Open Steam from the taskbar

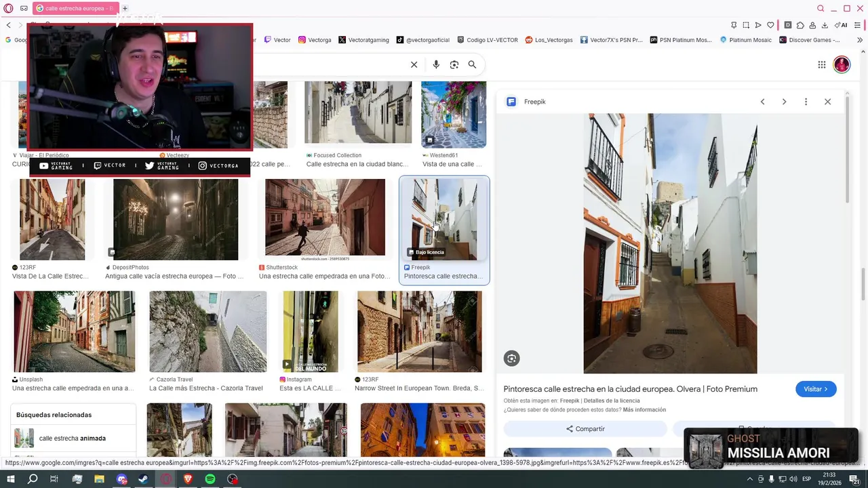coord(144,479)
